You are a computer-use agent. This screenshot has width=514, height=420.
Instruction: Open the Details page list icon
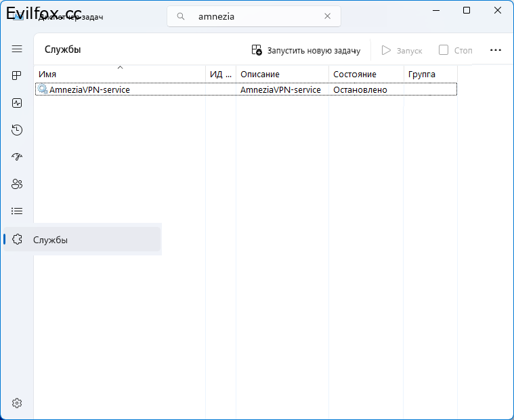pyautogui.click(x=17, y=211)
